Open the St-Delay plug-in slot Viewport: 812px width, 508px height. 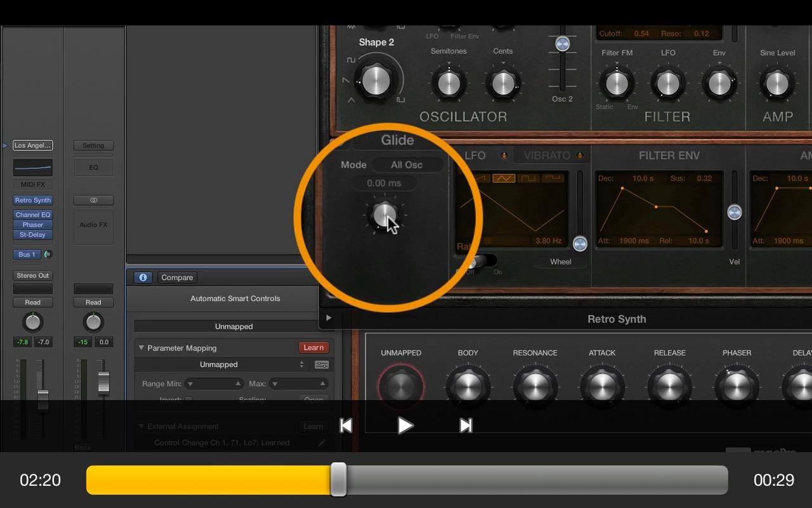[x=32, y=234]
